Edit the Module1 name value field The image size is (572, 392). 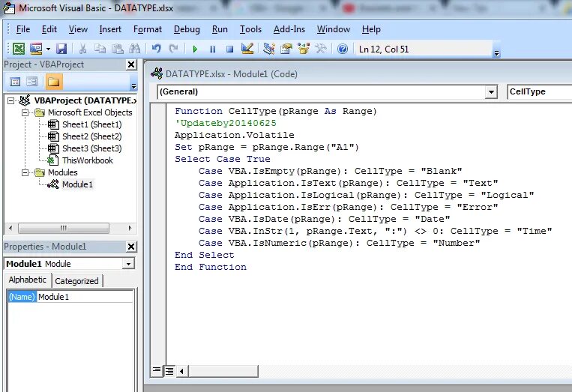[85, 297]
